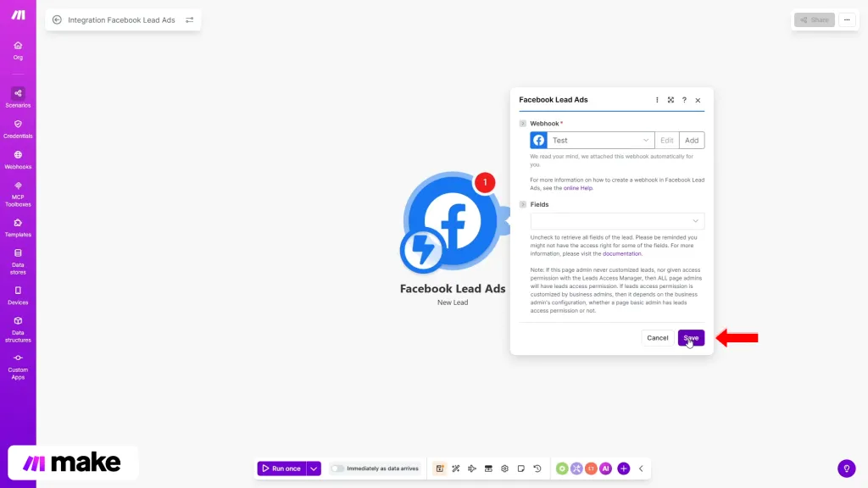
Task: Click the purple tools icon in toolbar
Action: click(x=576, y=469)
